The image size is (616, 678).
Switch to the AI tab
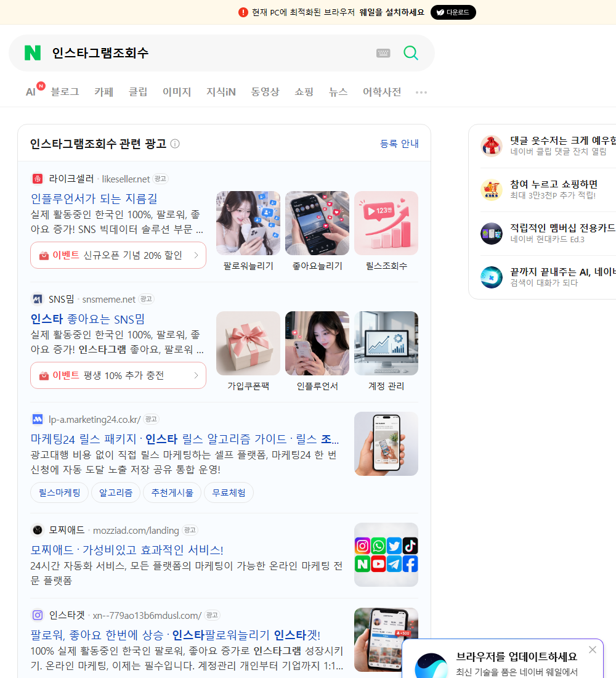[31, 92]
